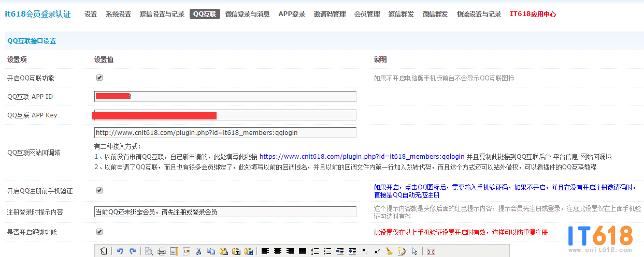The height and width of the screenshot is (257, 644).
Task: Center align text in editor
Action: click(x=278, y=251)
